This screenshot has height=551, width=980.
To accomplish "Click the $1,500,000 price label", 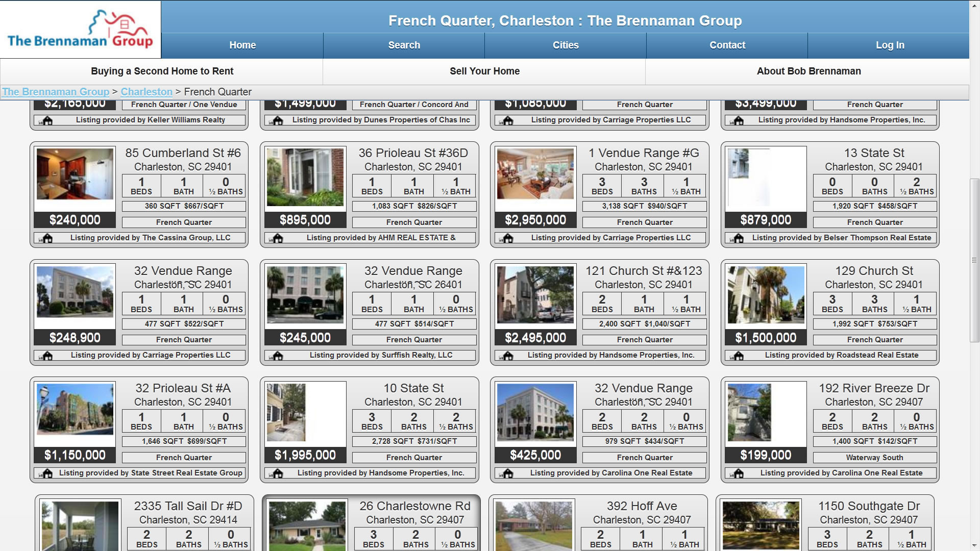I will coord(766,338).
